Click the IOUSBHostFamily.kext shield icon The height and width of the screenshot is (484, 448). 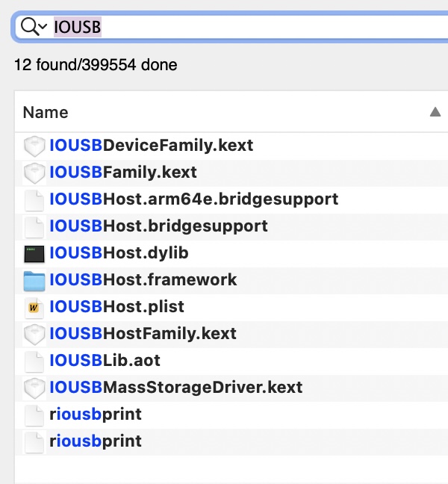[x=34, y=334]
